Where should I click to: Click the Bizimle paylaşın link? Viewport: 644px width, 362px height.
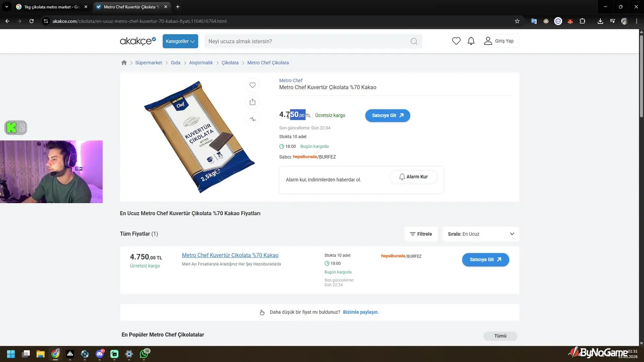(x=361, y=312)
